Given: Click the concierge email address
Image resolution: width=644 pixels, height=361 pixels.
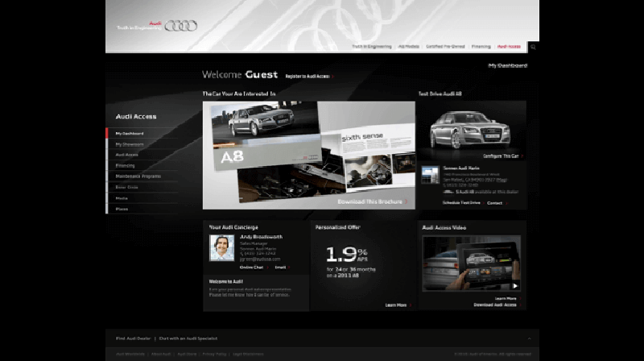Looking at the screenshot, I should pyautogui.click(x=260, y=259).
